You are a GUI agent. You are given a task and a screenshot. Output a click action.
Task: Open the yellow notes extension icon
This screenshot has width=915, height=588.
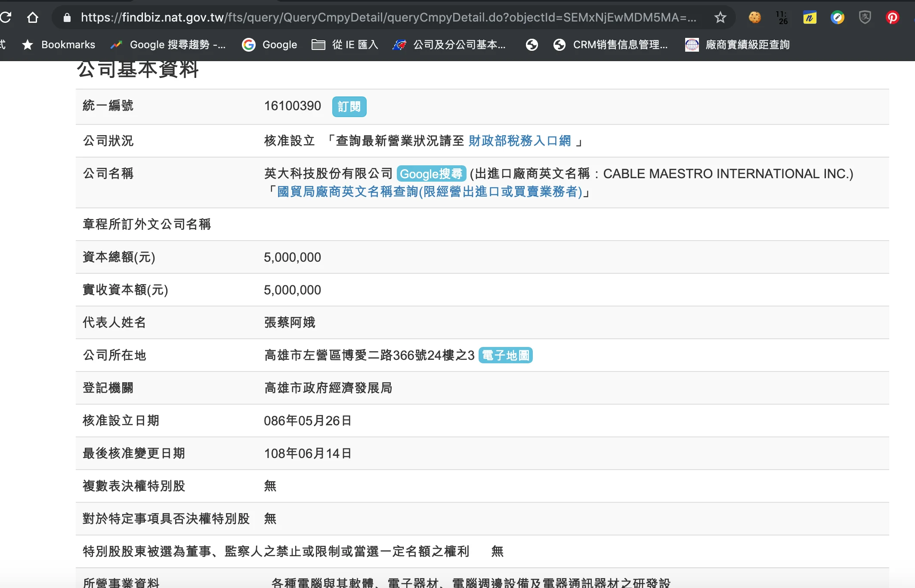pos(810,18)
